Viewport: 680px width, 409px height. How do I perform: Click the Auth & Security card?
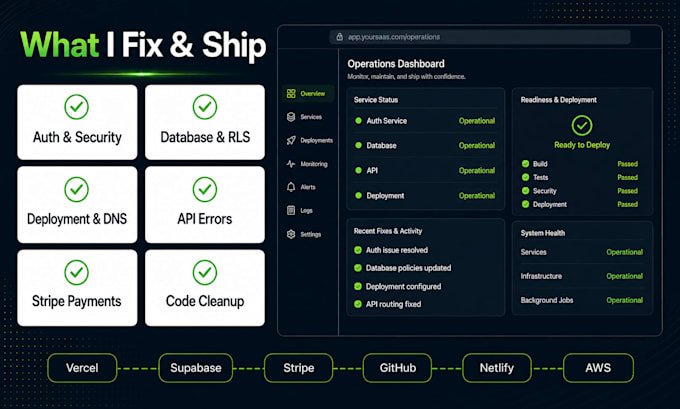77,122
